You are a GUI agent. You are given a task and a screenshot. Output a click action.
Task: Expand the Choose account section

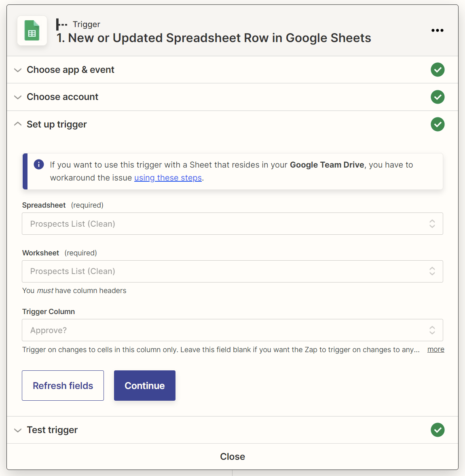[17, 97]
